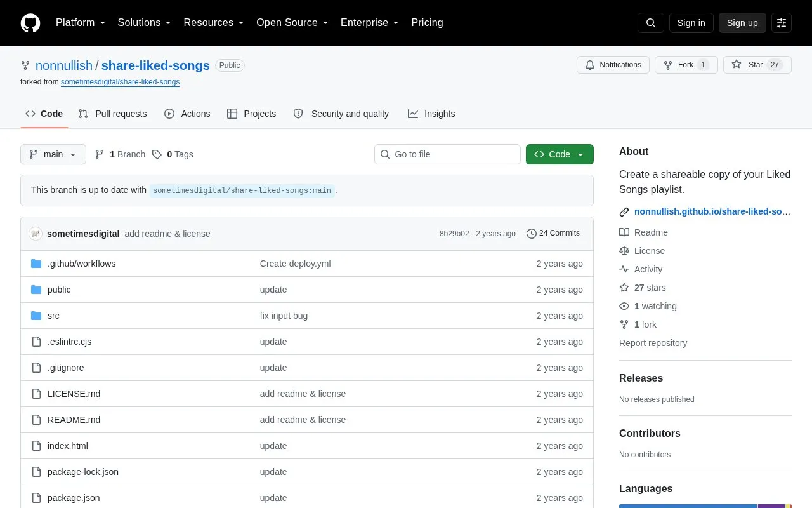Open the nonnullish.github.io website link
Viewport: 812px width, 508px height.
[x=712, y=211]
